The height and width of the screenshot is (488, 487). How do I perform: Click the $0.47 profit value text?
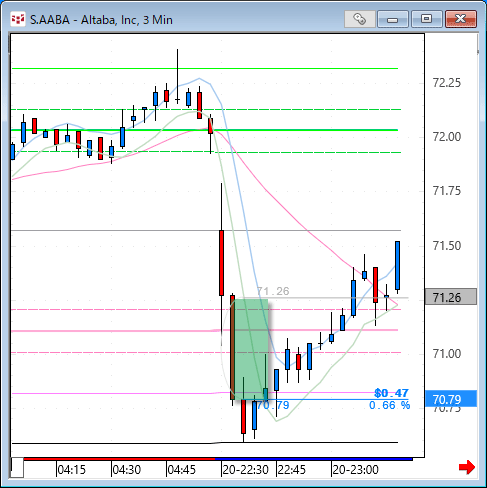391,393
